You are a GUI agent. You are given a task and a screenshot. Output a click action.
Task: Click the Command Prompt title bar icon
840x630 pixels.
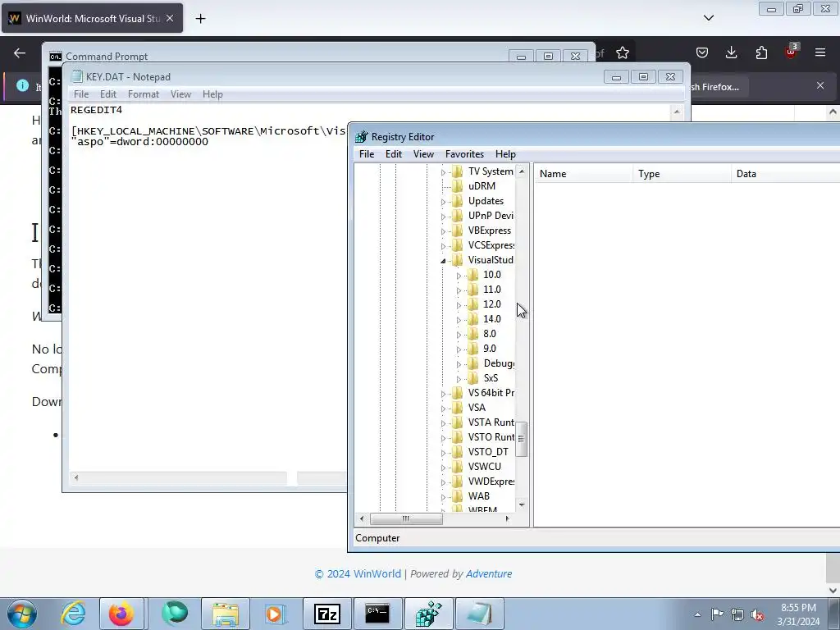[x=55, y=57]
